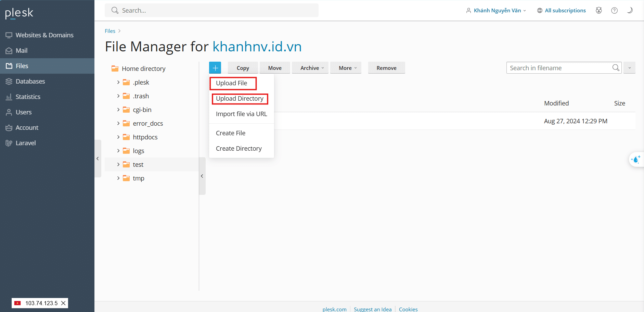Open the Files section in the sidebar
This screenshot has width=644, height=312.
point(22,66)
